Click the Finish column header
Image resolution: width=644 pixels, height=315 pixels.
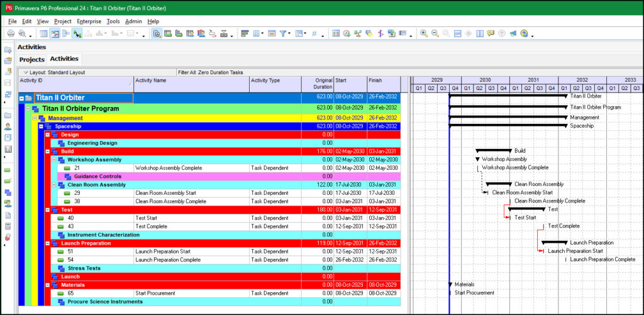click(384, 84)
